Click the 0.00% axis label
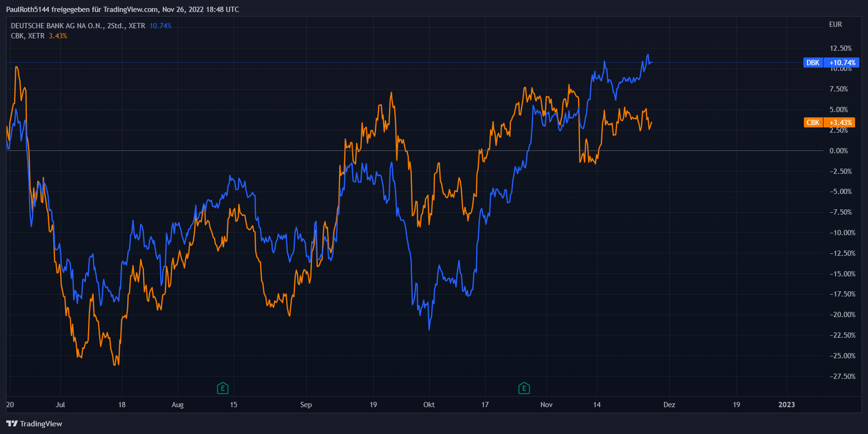This screenshot has width=868, height=434. click(x=839, y=151)
